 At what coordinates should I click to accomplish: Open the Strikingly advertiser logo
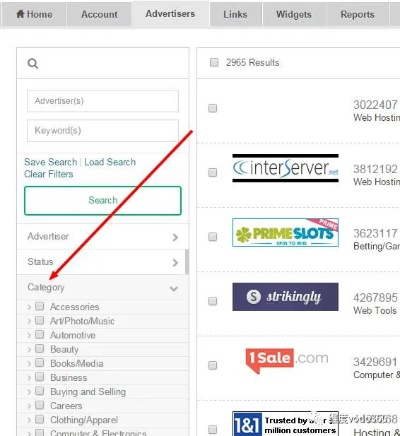[x=285, y=297]
